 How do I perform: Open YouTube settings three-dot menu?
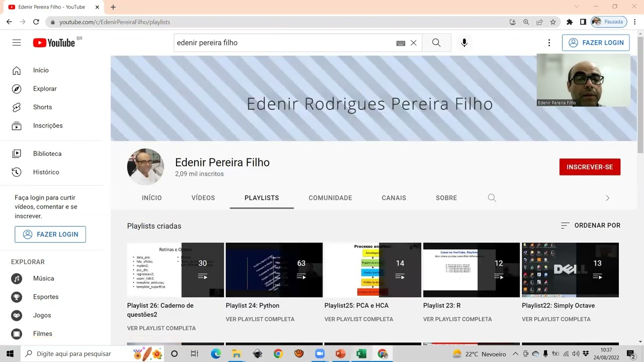pos(549,43)
